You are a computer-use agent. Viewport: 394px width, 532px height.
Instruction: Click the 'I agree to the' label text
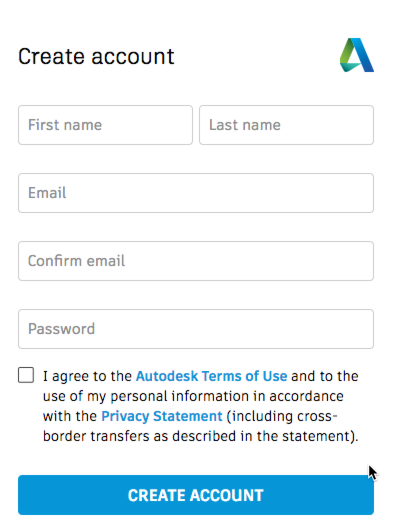click(x=87, y=376)
